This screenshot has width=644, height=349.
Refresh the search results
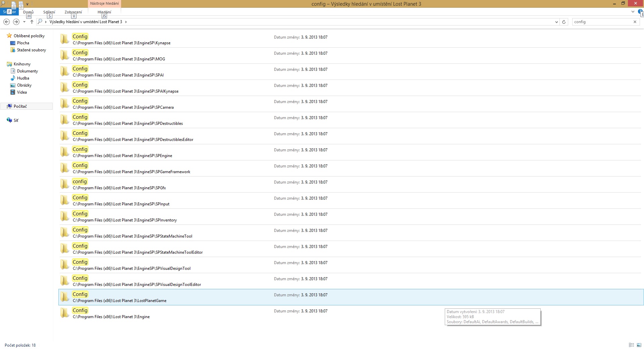click(564, 22)
